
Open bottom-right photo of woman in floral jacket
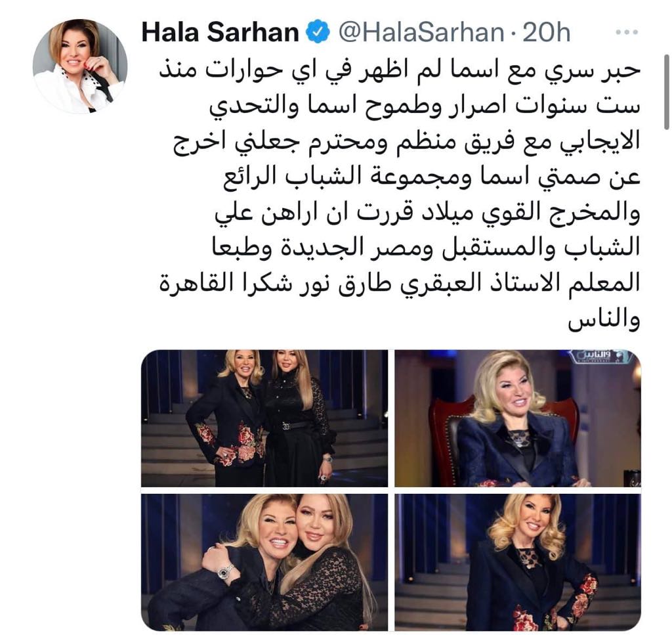click(x=518, y=562)
